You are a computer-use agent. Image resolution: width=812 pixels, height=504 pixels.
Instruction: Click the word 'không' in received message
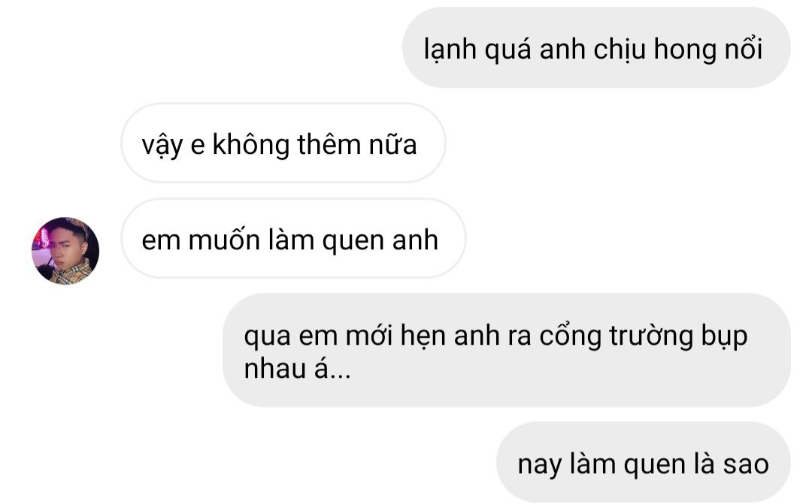[x=251, y=146]
